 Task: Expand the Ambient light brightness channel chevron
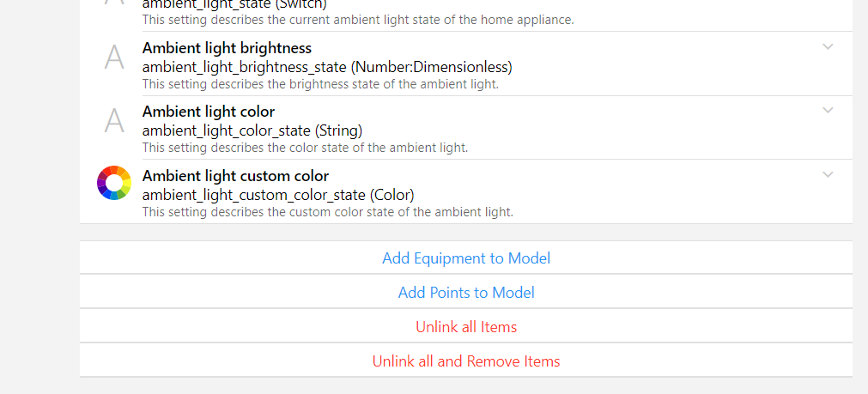point(828,46)
